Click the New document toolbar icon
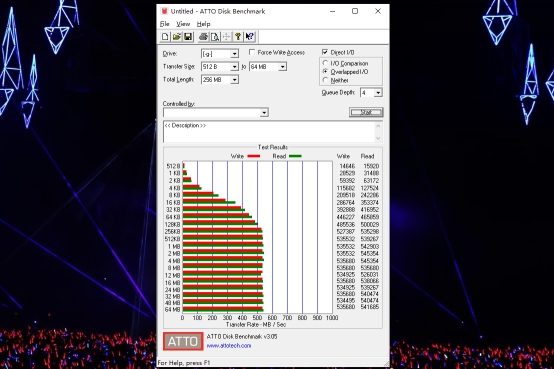554x369 pixels. tap(165, 36)
